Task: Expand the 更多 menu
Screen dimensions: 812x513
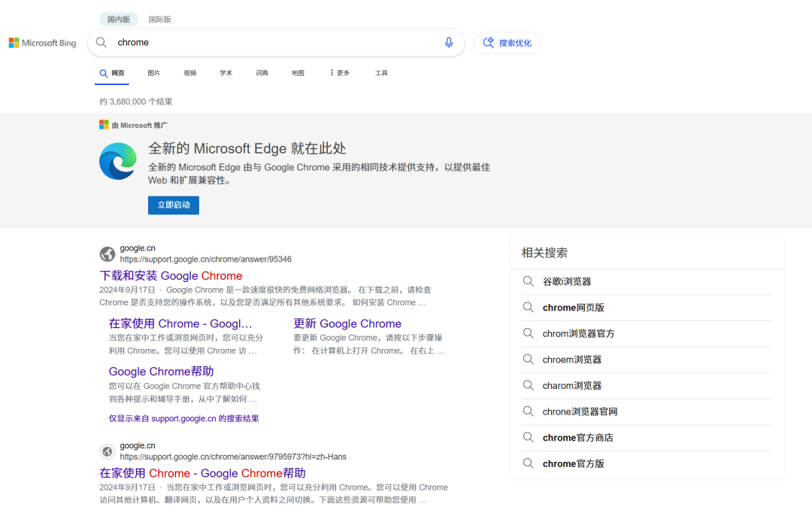Action: 340,73
